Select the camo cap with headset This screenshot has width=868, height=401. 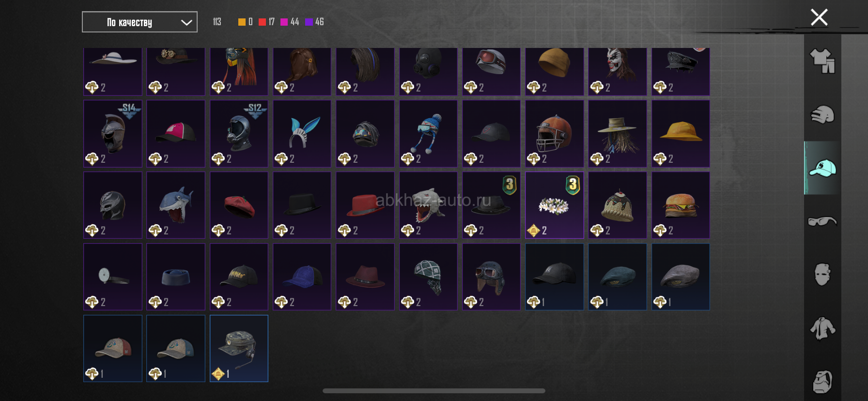point(239,348)
